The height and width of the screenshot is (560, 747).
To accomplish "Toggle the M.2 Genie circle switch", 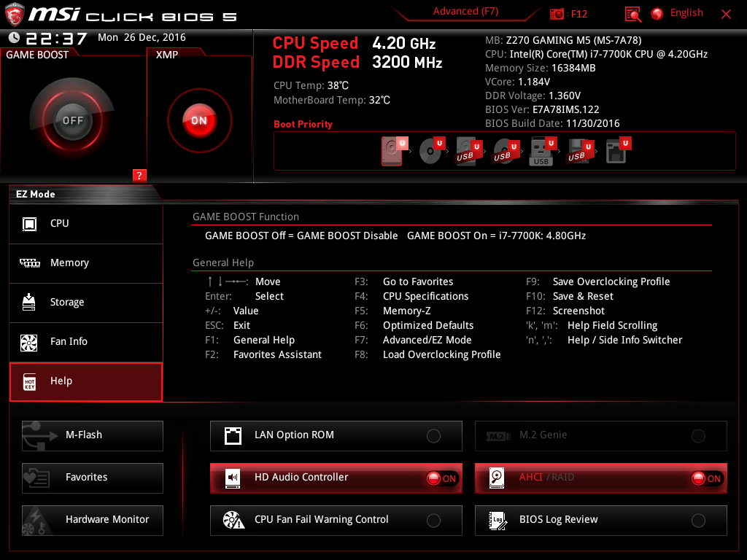I will tap(698, 436).
